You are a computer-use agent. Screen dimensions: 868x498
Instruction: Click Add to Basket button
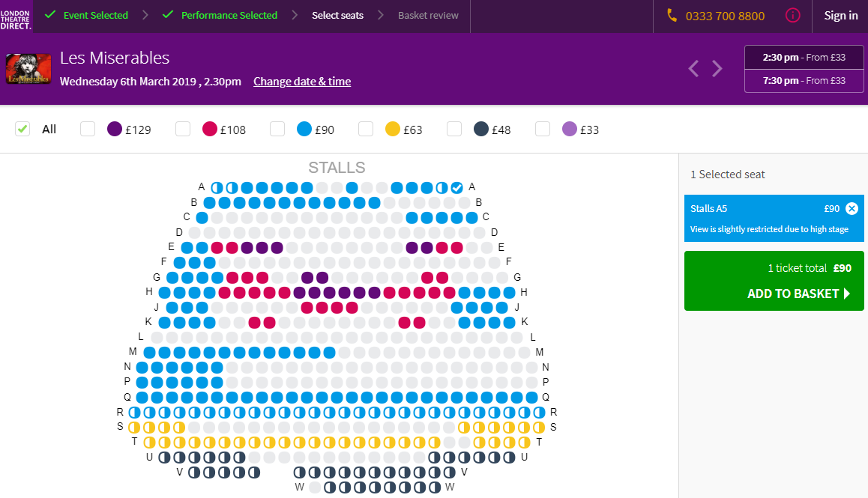(774, 281)
